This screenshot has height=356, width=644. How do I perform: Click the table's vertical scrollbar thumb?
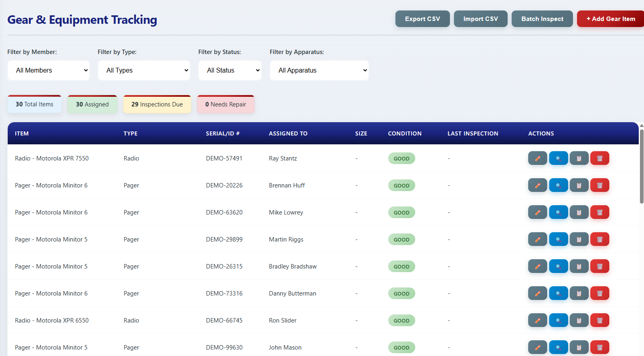pos(641,165)
